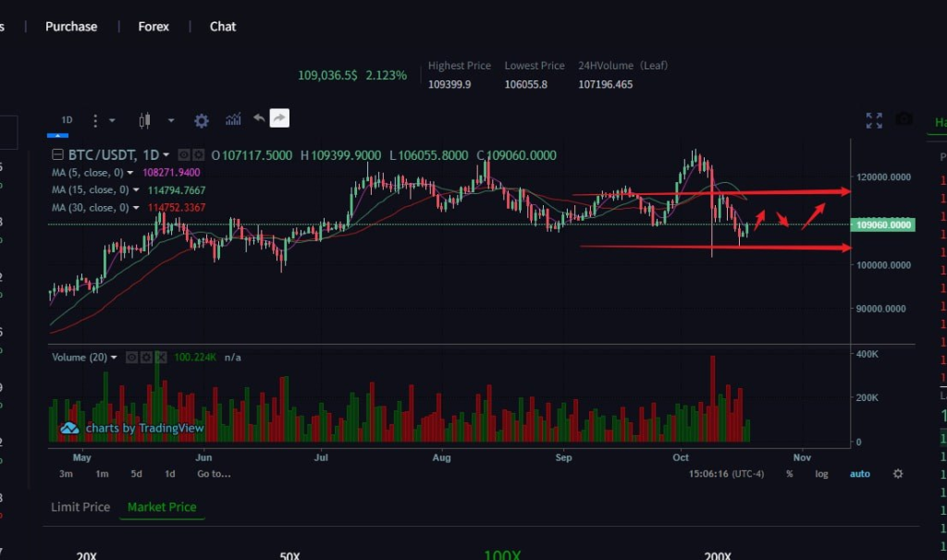Switch to the Limit Price tab

(x=80, y=507)
